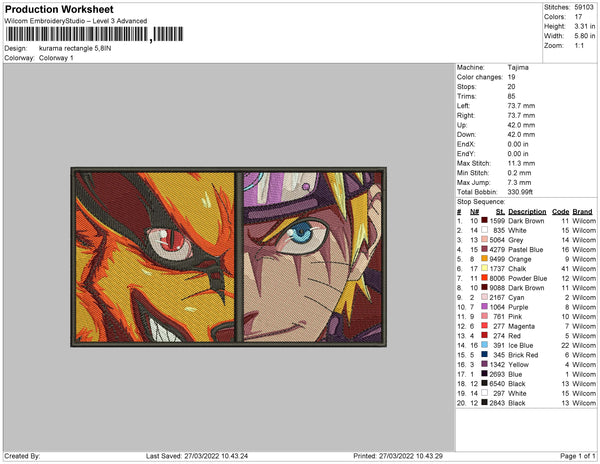Select the 8006 Powder Blue color swatch
600x464 pixels.
(484, 278)
